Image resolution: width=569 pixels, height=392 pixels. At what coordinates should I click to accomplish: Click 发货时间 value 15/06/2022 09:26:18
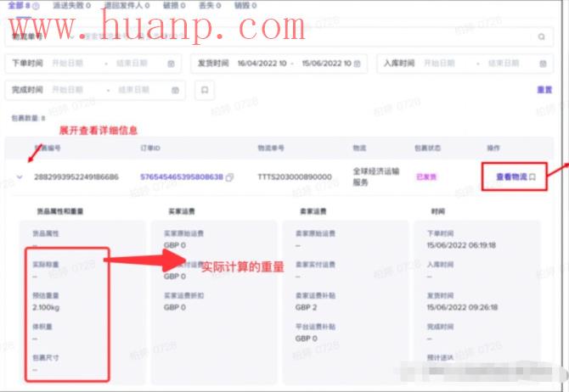point(462,307)
